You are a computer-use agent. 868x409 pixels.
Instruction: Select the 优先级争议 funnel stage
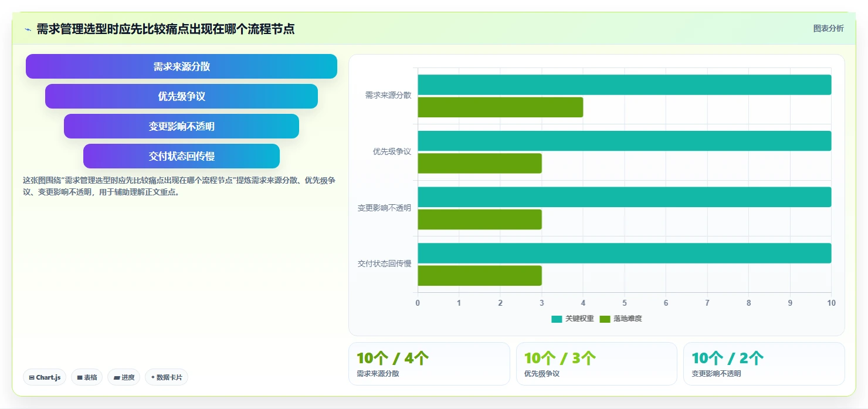tap(181, 96)
